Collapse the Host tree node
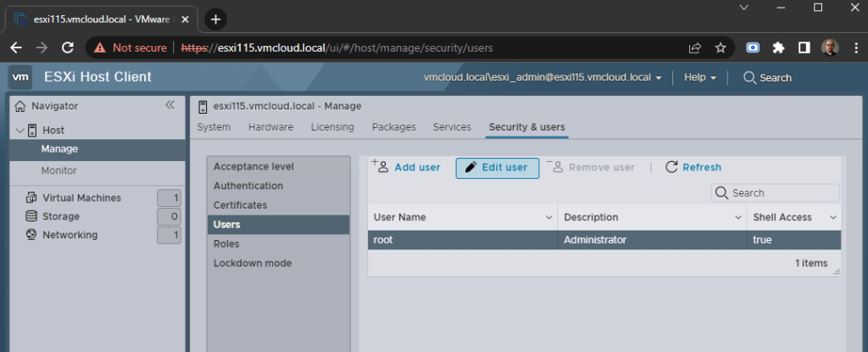 [x=20, y=131]
